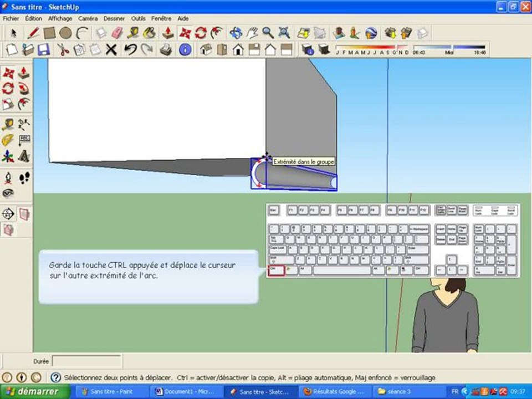Click the Durée measurement input field
Viewport: 532px width, 399px height.
click(86, 361)
